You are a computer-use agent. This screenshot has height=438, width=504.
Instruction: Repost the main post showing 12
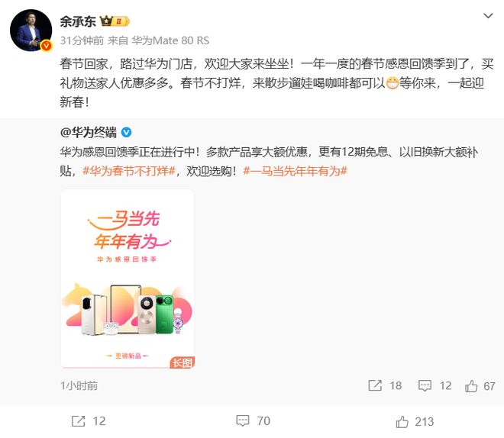click(89, 421)
